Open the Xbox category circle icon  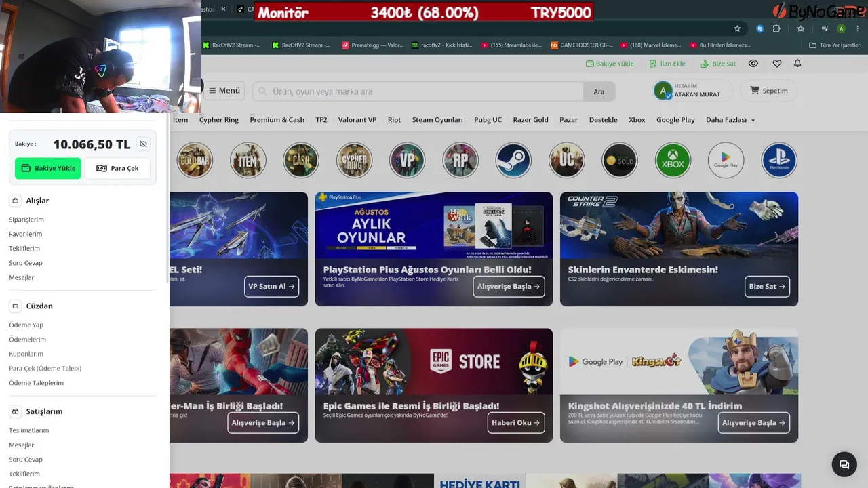click(x=673, y=161)
